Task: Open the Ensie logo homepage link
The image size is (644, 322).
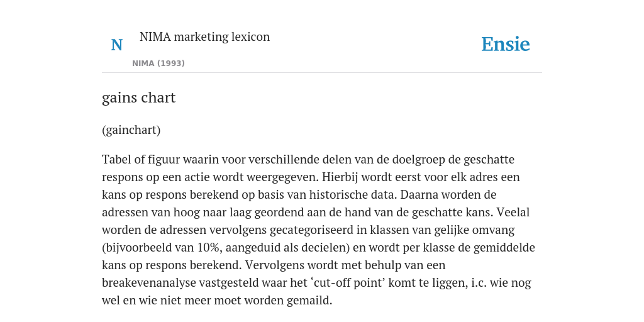Action: click(x=506, y=44)
